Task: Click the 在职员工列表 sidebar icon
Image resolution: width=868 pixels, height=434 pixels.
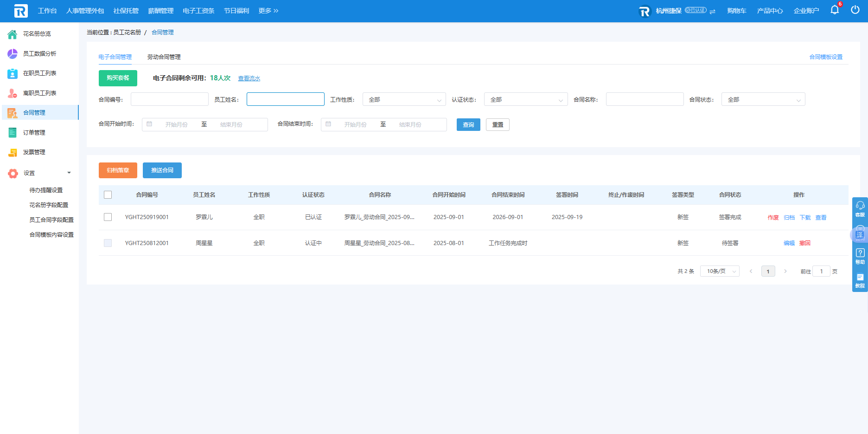Action: point(13,73)
